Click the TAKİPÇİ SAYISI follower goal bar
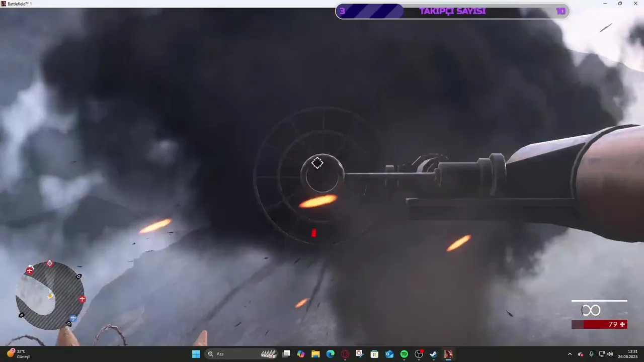The height and width of the screenshot is (362, 644). click(452, 11)
